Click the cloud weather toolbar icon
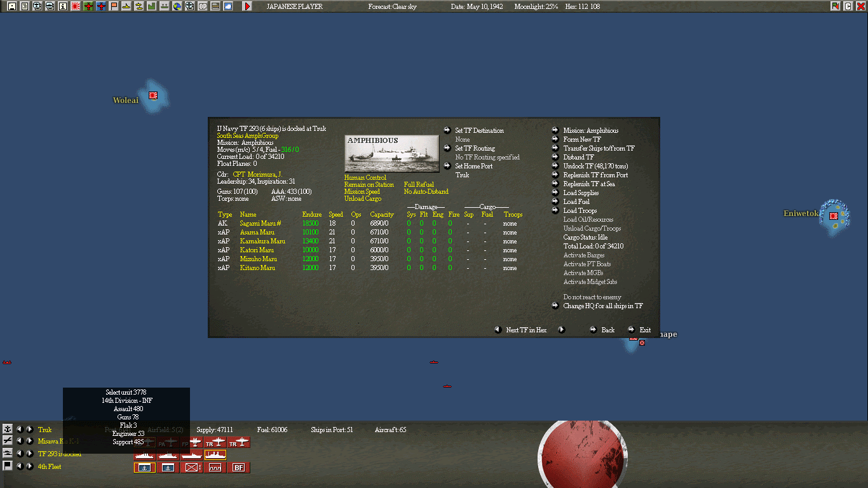Viewport: 868px width, 488px height. [228, 6]
